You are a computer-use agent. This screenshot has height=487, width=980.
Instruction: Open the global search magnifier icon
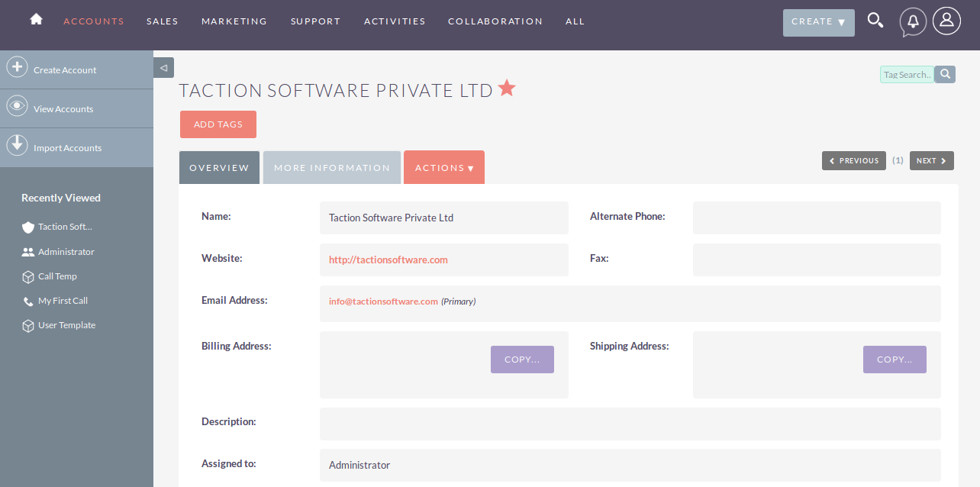(875, 21)
